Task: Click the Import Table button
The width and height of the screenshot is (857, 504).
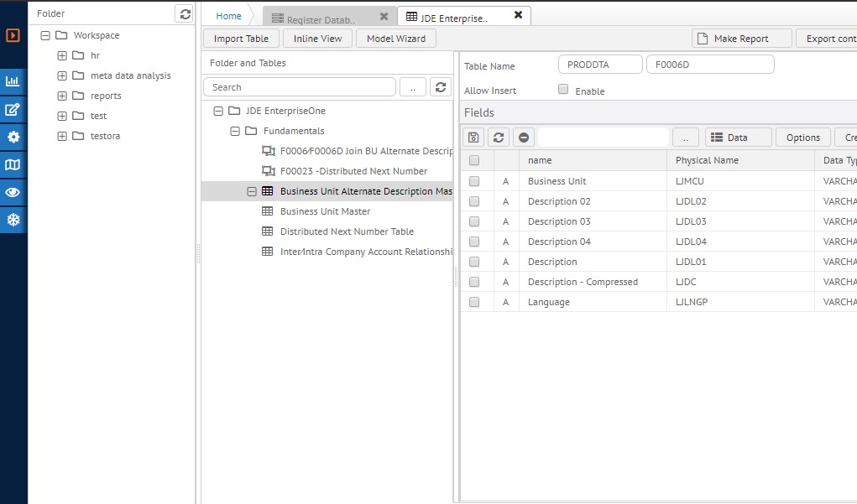Action: click(241, 39)
